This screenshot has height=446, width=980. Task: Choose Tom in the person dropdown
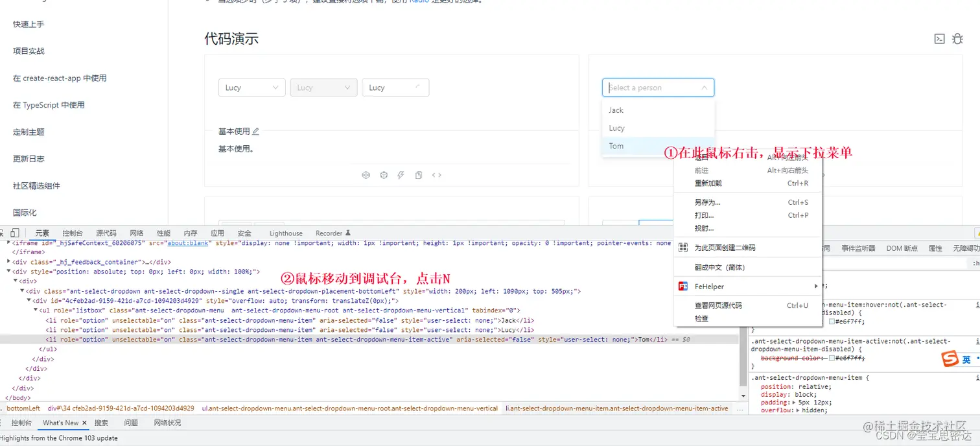pos(658,146)
